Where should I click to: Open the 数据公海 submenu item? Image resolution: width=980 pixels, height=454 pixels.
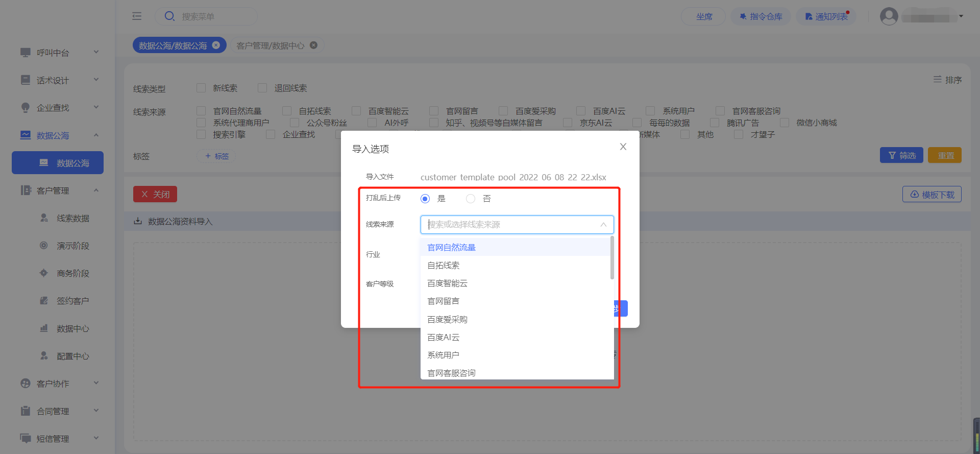(58, 162)
